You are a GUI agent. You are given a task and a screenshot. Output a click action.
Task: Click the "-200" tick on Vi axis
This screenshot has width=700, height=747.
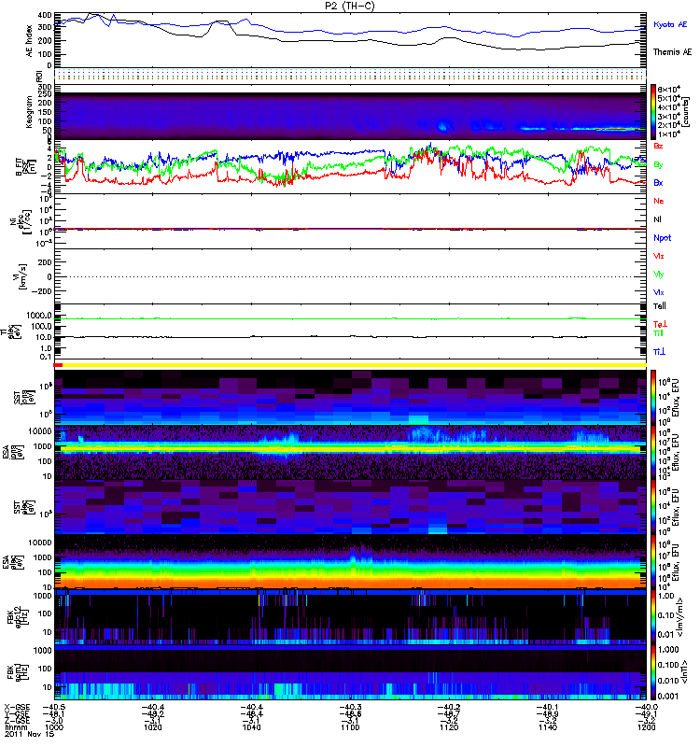(x=42, y=291)
